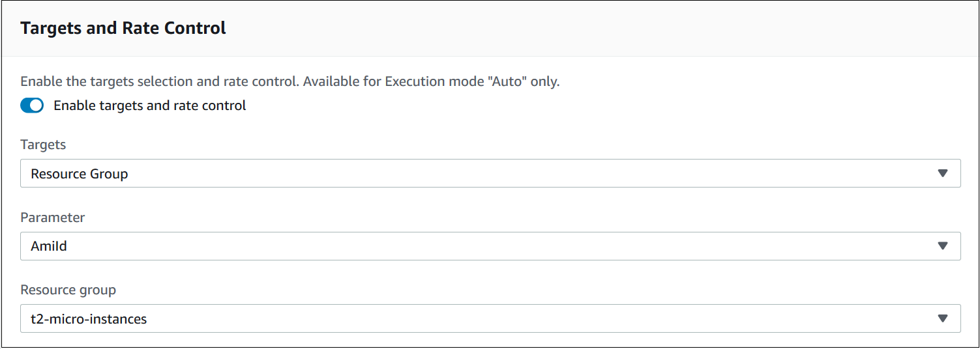The width and height of the screenshot is (980, 349).
Task: Click the "Enable targets and rate control" label
Action: (x=149, y=105)
